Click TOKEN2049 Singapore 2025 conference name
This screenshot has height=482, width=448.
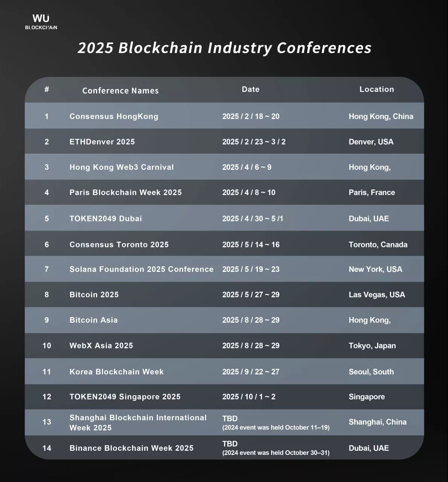point(125,397)
